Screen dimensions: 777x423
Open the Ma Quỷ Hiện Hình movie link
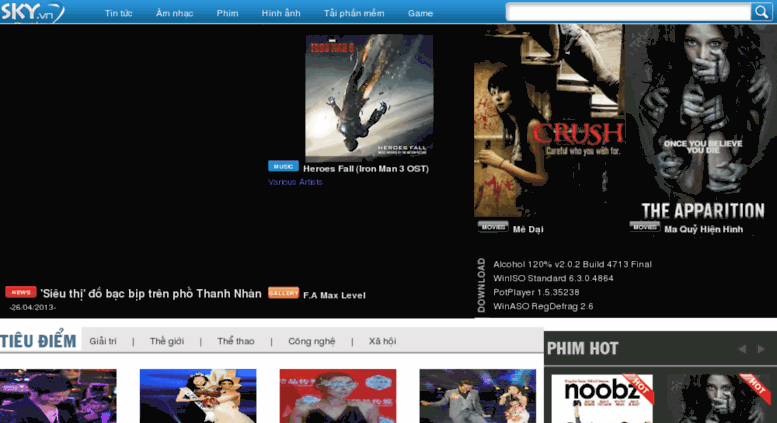pos(703,229)
